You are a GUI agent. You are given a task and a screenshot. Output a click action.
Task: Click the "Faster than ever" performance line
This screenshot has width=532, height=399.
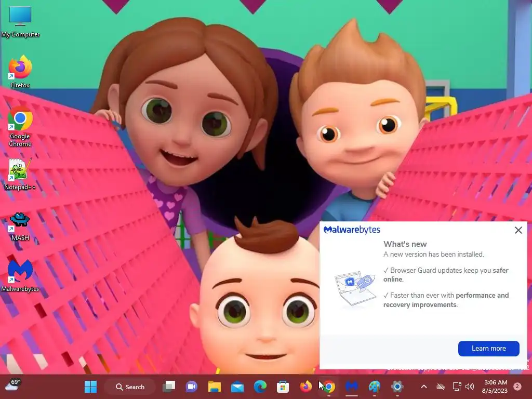[446, 300]
